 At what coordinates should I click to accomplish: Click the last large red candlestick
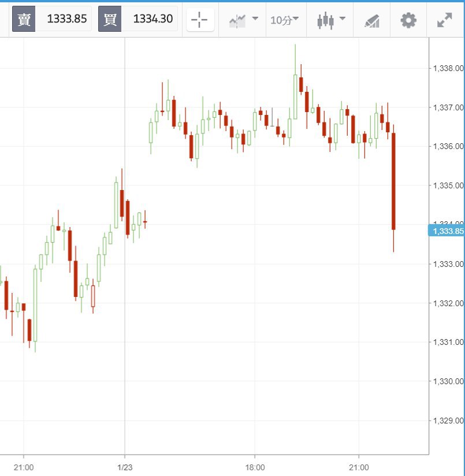(393, 181)
